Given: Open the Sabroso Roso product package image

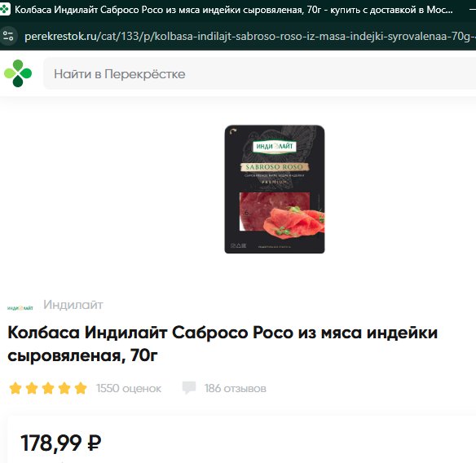Looking at the screenshot, I should coord(275,189).
